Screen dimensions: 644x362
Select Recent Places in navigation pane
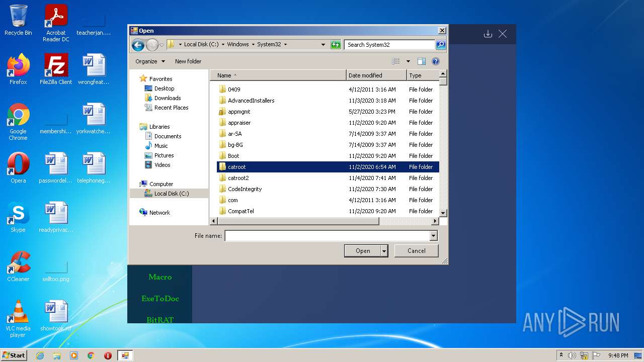pos(171,108)
